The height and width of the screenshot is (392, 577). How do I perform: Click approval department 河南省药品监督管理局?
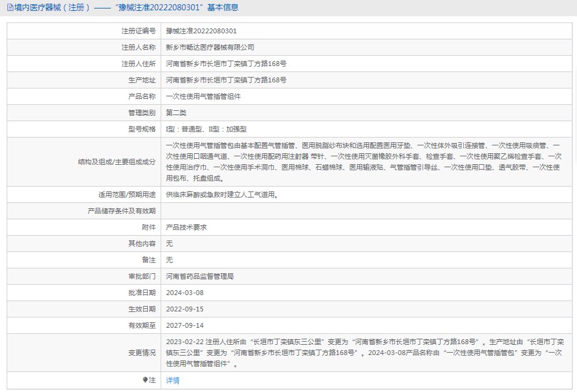pos(200,276)
